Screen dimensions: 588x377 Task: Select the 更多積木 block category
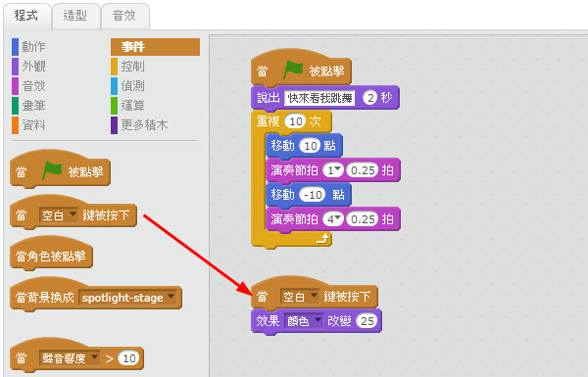click(x=139, y=125)
